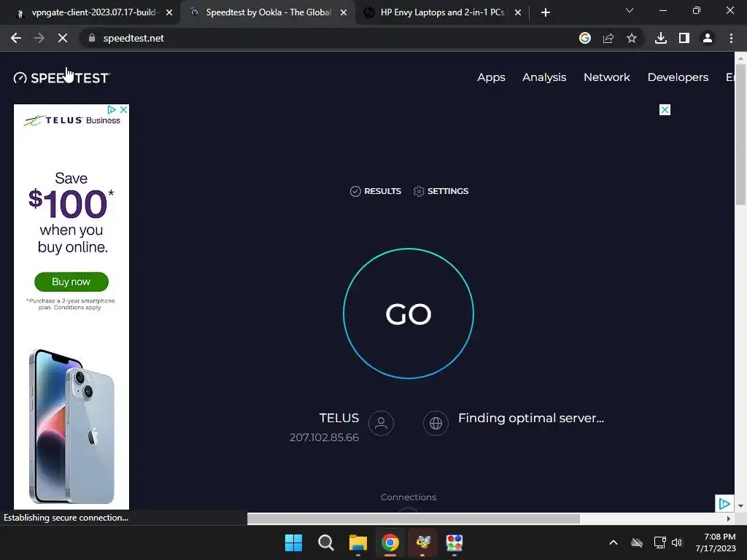Click the iPhone image in the ad
Viewport: 747px width, 560px height.
pos(71,426)
